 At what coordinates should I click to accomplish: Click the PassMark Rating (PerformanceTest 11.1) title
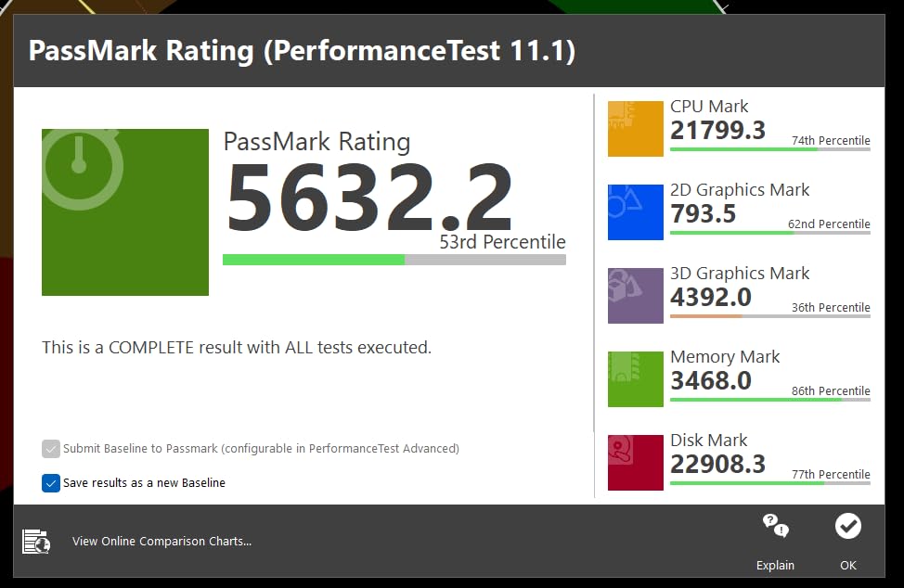pos(302,51)
